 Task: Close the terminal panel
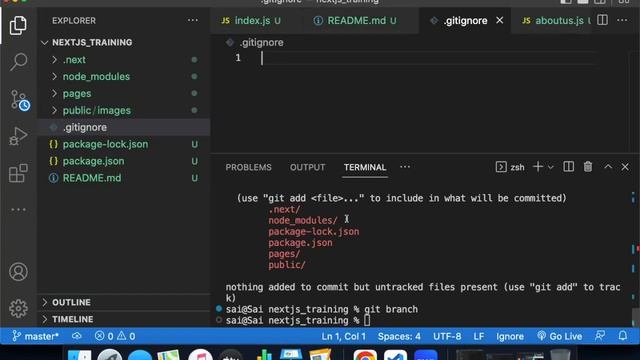pos(625,167)
